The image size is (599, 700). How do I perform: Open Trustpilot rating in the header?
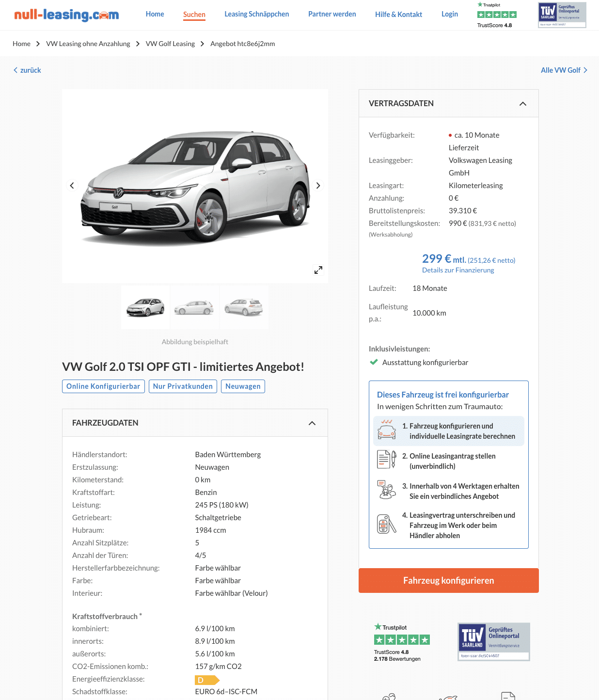click(x=497, y=15)
